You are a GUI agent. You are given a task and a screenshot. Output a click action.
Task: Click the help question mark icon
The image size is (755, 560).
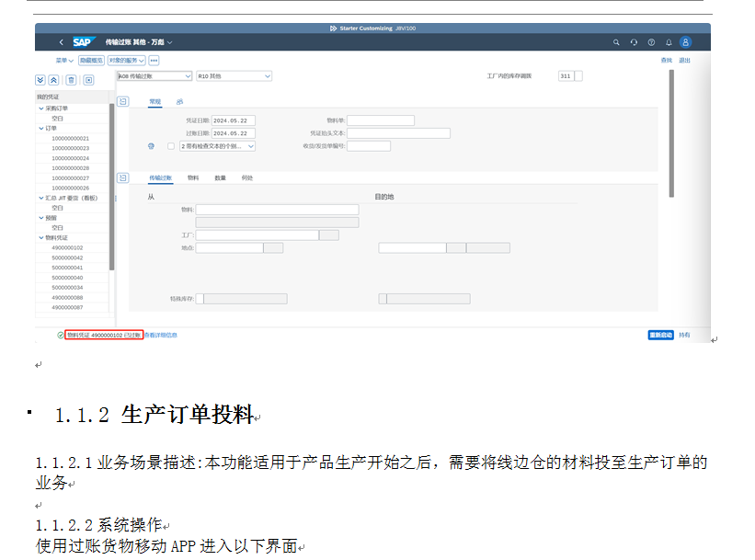pos(651,42)
